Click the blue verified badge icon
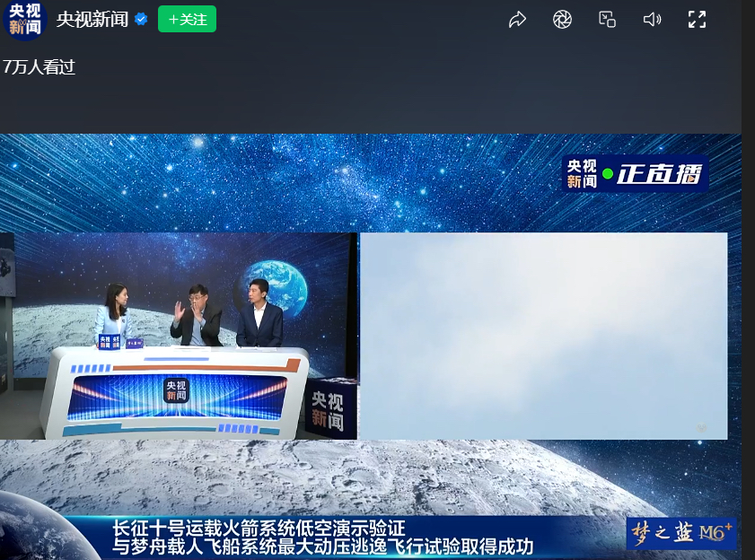The image size is (755, 560). coord(141,19)
